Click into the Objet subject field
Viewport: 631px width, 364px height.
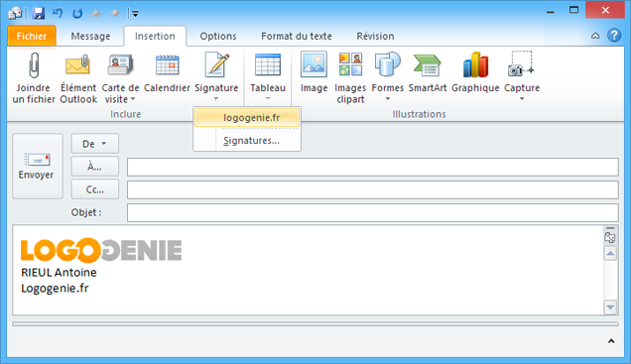[373, 212]
